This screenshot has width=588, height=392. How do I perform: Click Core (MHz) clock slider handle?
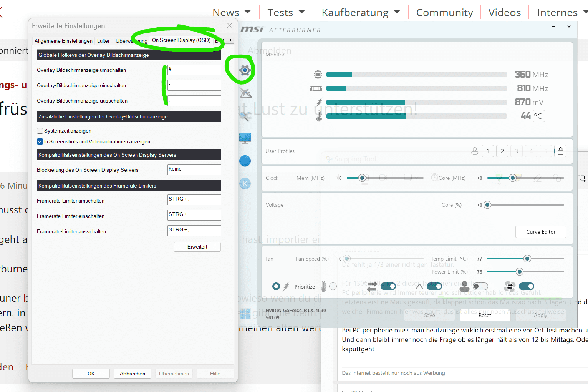click(512, 178)
